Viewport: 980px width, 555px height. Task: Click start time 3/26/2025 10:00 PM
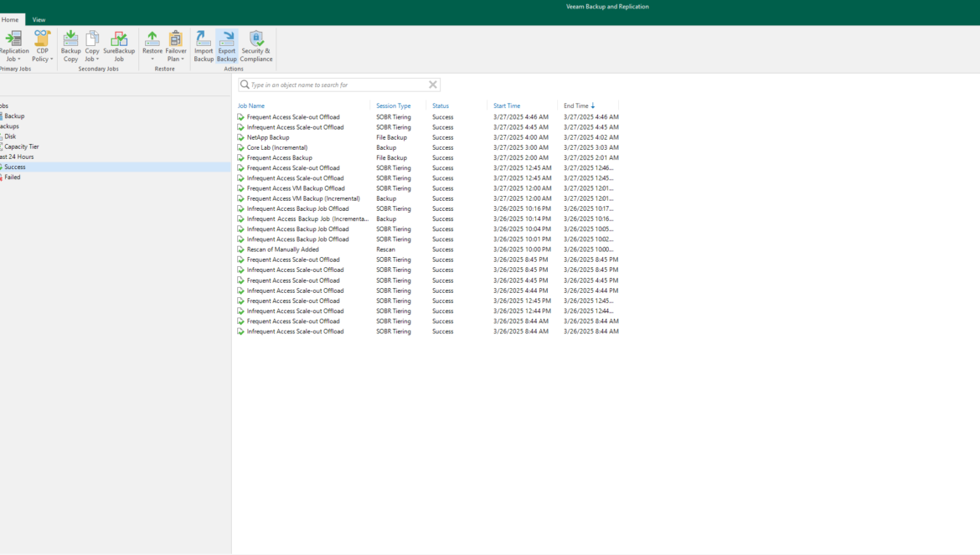click(522, 249)
